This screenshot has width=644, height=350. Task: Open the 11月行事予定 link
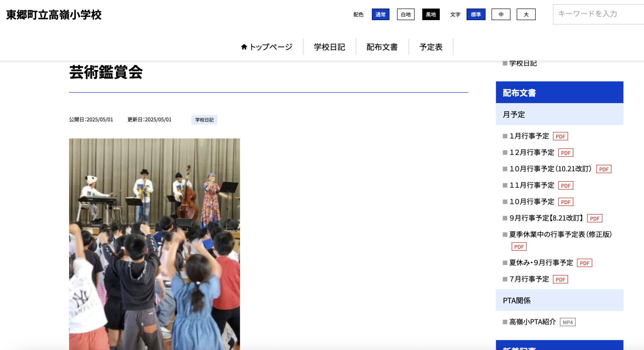point(531,185)
